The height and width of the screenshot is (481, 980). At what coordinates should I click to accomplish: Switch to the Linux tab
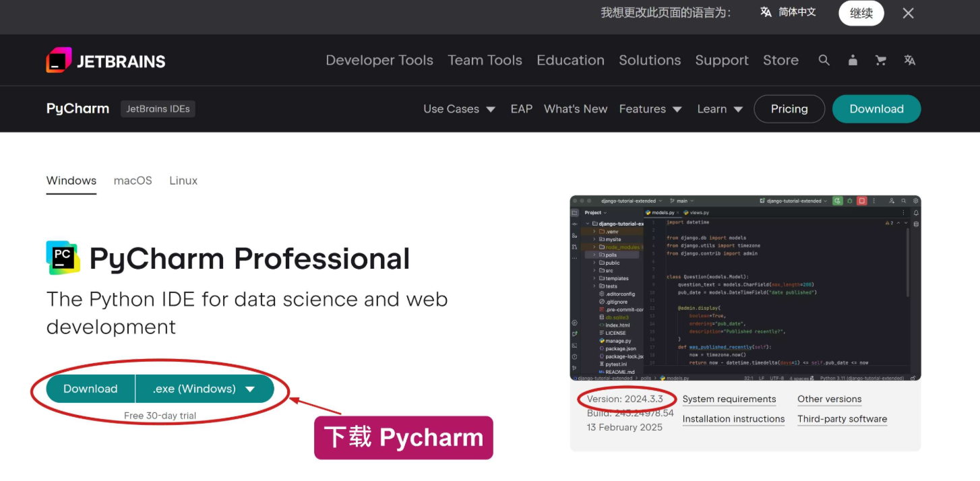183,181
